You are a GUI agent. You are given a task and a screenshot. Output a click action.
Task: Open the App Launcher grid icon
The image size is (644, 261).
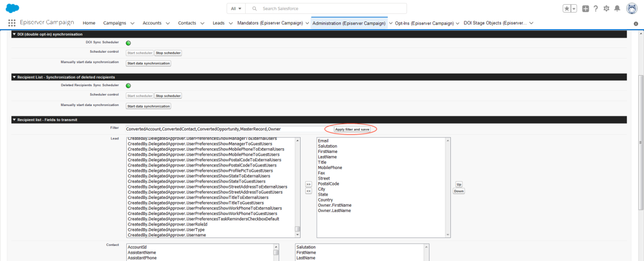pos(12,23)
